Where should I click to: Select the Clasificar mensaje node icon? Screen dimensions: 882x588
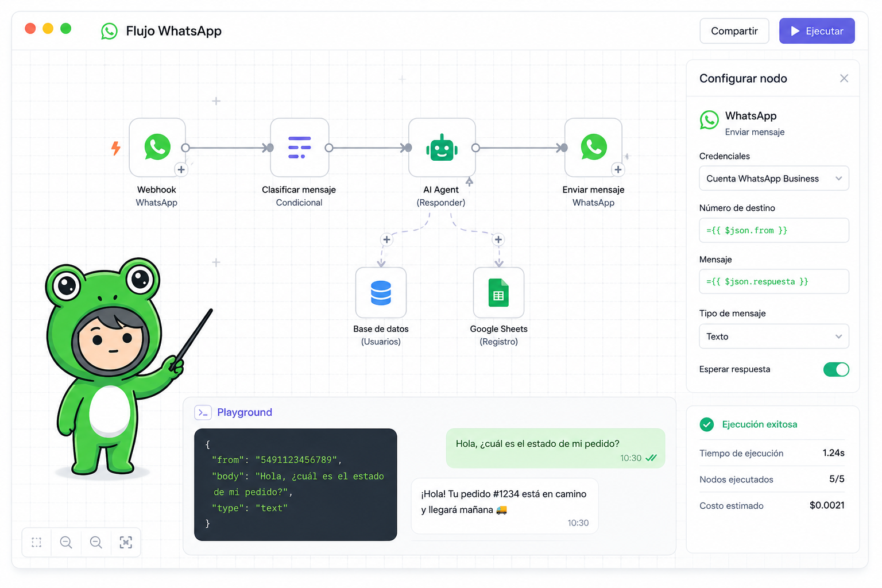click(x=299, y=148)
